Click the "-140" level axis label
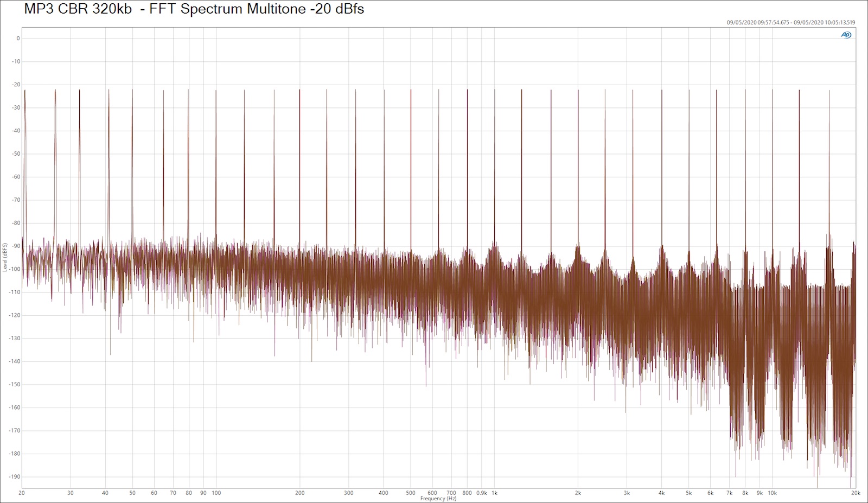The width and height of the screenshot is (868, 503). [x=15, y=361]
